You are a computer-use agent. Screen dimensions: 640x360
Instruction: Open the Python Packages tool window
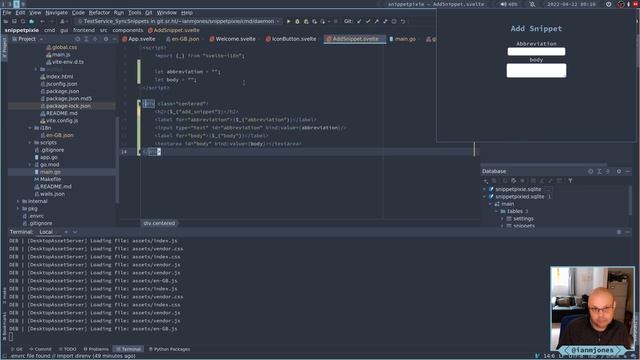point(169,349)
